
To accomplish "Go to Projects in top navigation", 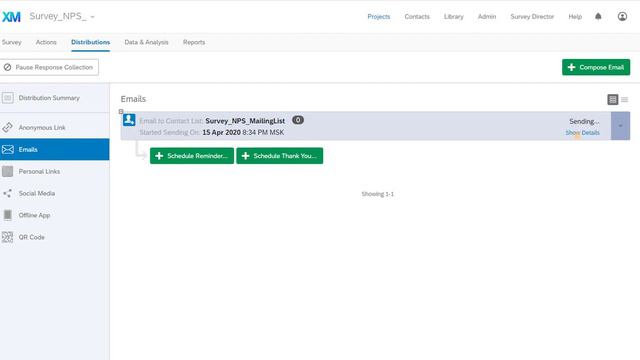I will [x=379, y=17].
